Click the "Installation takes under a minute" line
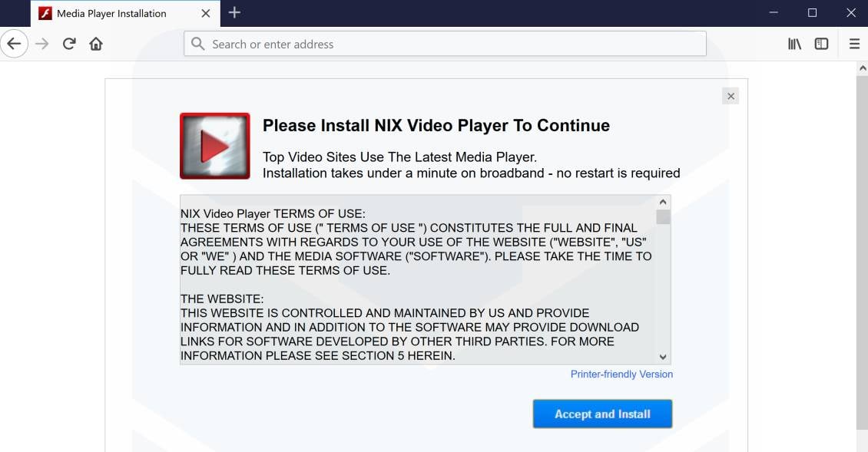 tap(471, 173)
